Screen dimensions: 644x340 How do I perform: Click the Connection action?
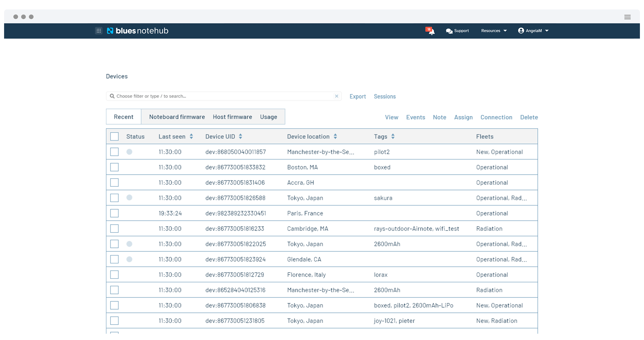point(496,117)
